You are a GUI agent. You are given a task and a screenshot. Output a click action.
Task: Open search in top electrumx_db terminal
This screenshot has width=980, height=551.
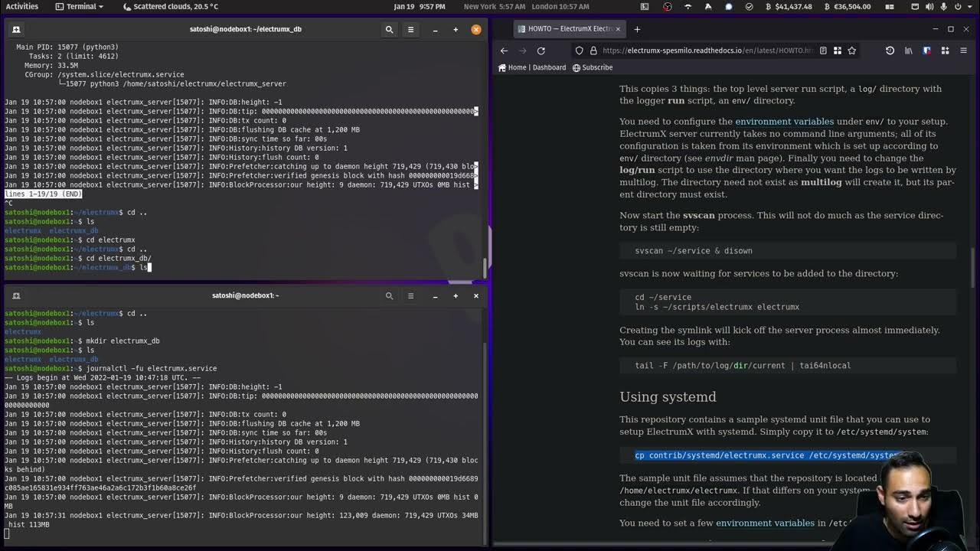(389, 29)
